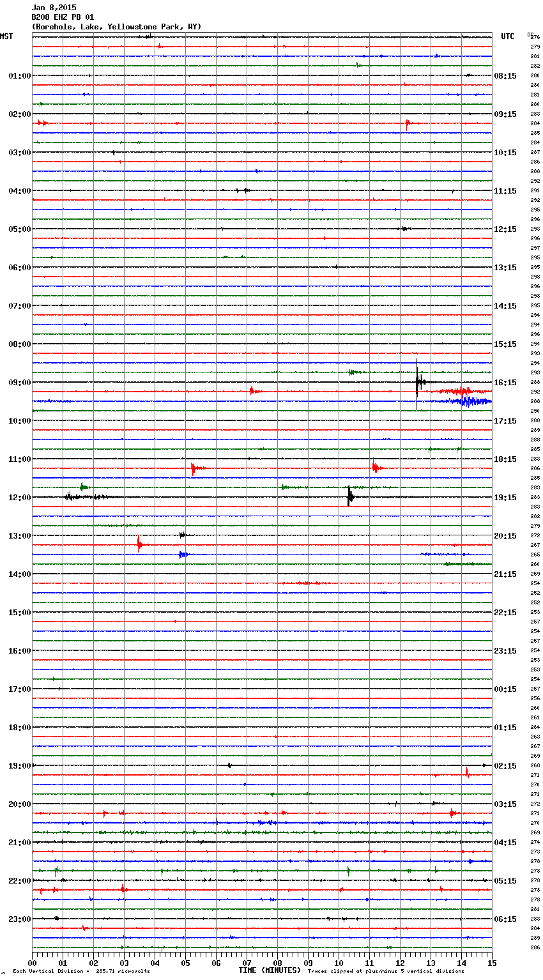Click the 18:15 UTC time label

[505, 459]
